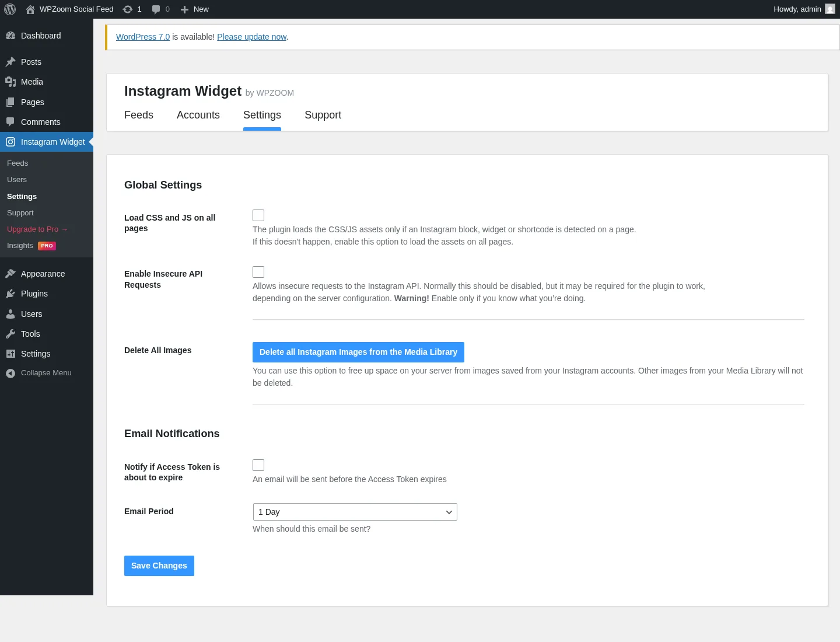Click the Please update now link
Image resolution: width=840 pixels, height=642 pixels.
[x=252, y=37]
